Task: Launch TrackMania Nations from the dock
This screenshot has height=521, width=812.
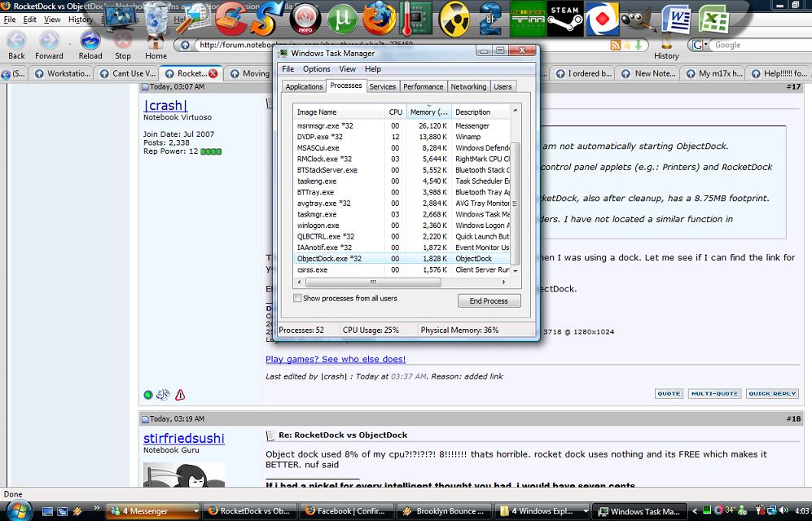Action: tap(528, 20)
